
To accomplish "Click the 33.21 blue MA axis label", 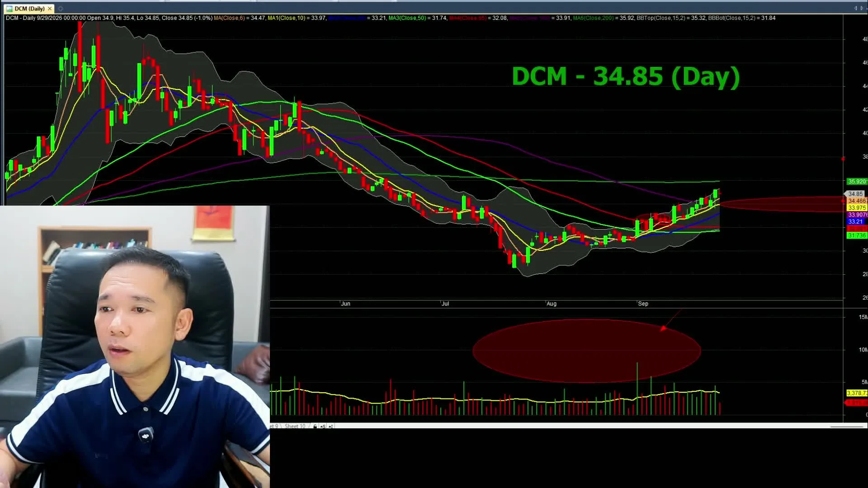I will click(x=856, y=221).
